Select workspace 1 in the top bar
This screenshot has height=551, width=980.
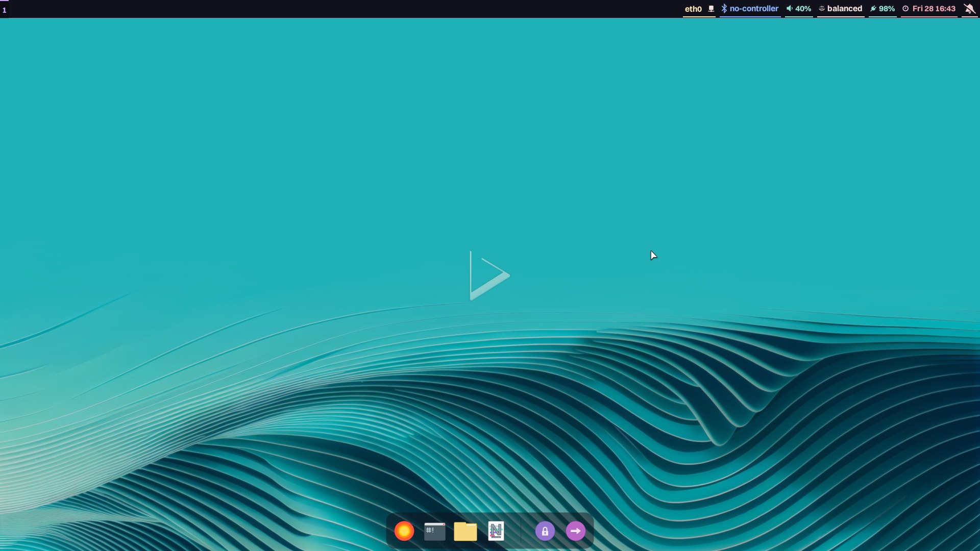pos(4,10)
